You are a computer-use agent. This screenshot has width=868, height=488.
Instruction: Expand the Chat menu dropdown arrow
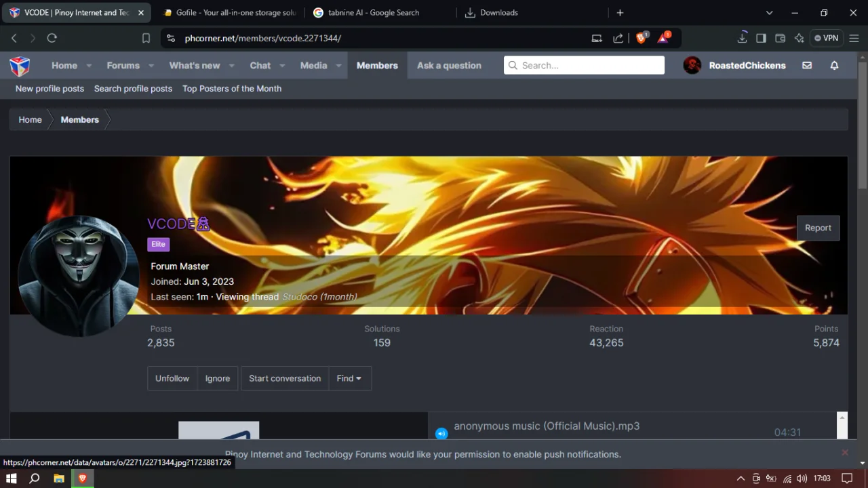tap(282, 66)
